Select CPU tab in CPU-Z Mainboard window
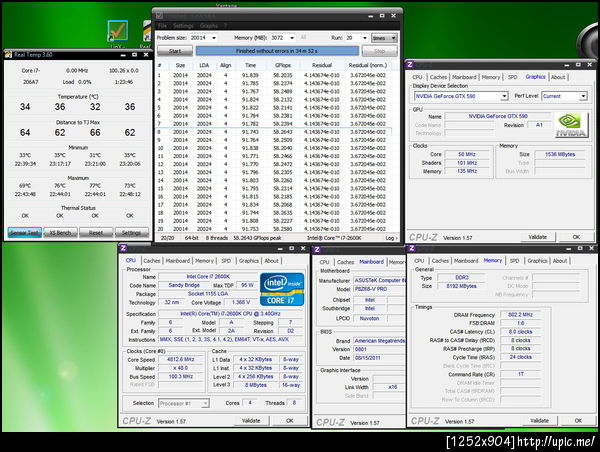 coord(324,262)
